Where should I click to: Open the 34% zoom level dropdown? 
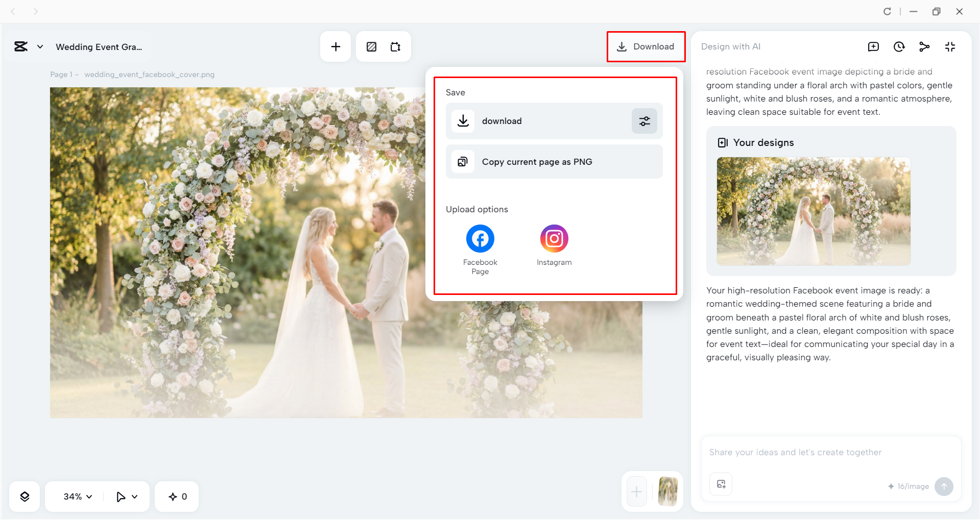(x=78, y=497)
